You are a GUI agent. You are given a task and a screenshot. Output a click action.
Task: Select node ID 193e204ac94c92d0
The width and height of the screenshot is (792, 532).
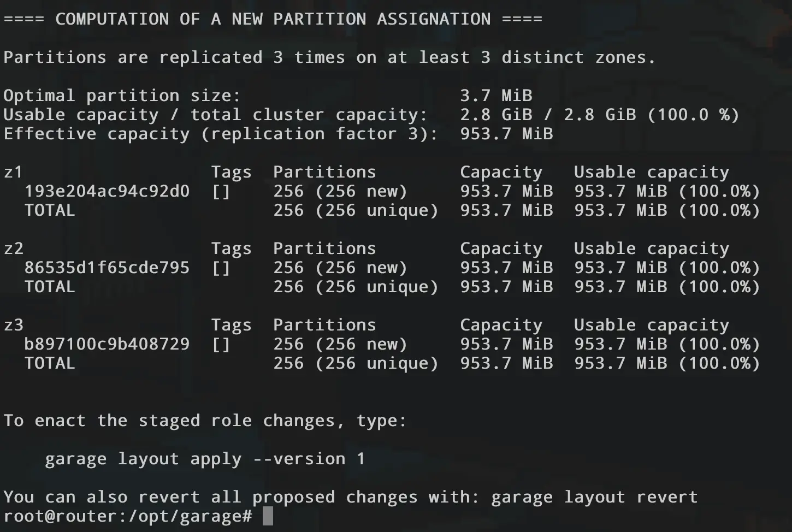(x=107, y=191)
